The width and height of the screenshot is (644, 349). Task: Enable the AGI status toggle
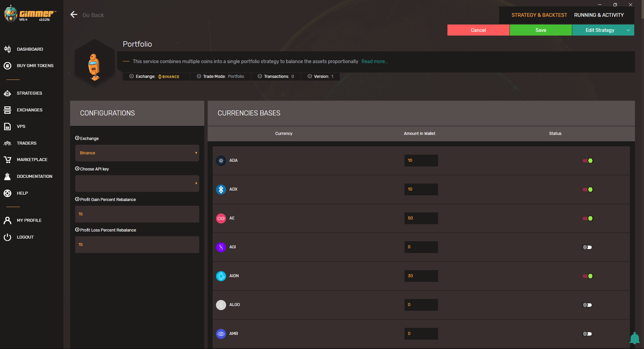tap(587, 247)
